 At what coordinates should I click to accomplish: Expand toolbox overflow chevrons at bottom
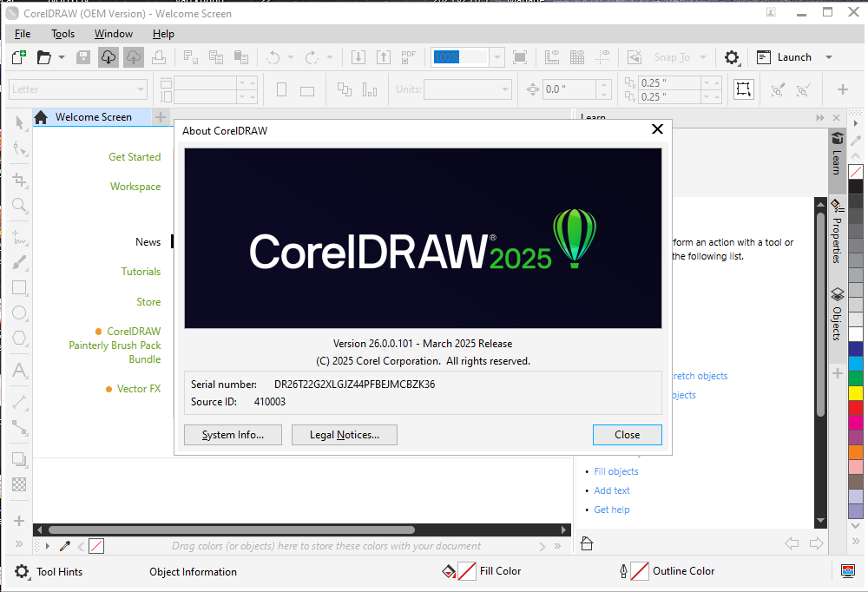19,543
